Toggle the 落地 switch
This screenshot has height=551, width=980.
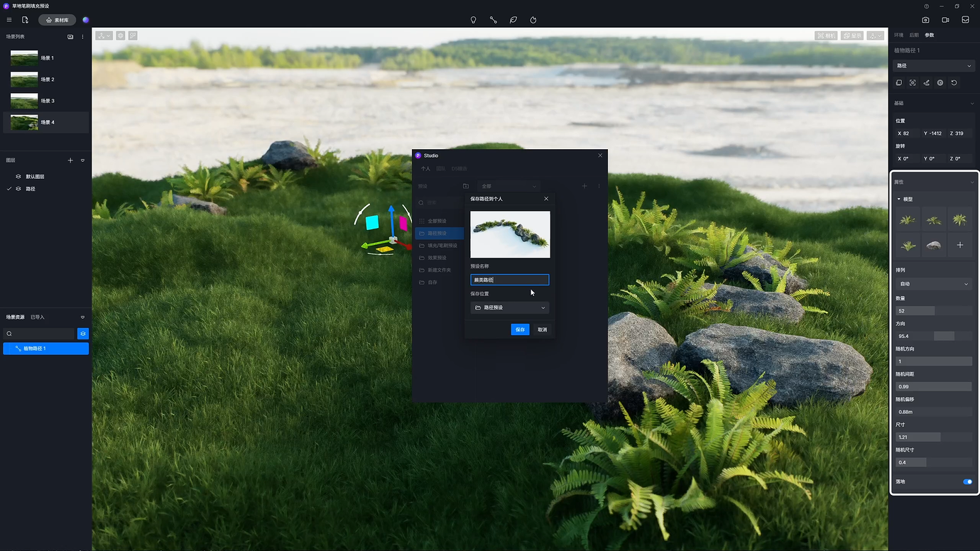pyautogui.click(x=967, y=481)
